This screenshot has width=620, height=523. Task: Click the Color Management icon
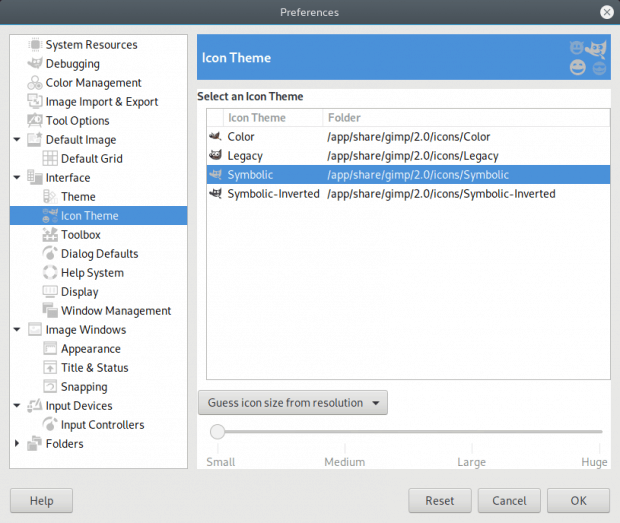(35, 83)
